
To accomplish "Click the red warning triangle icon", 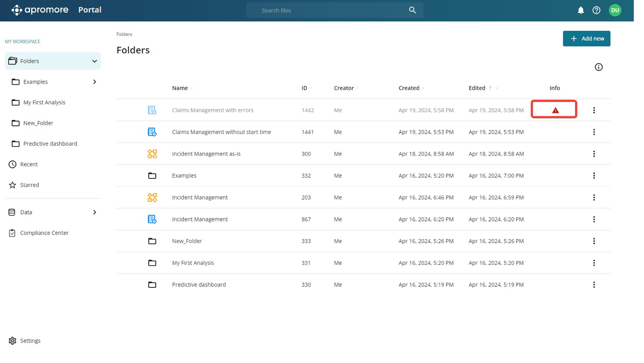I will pos(555,110).
